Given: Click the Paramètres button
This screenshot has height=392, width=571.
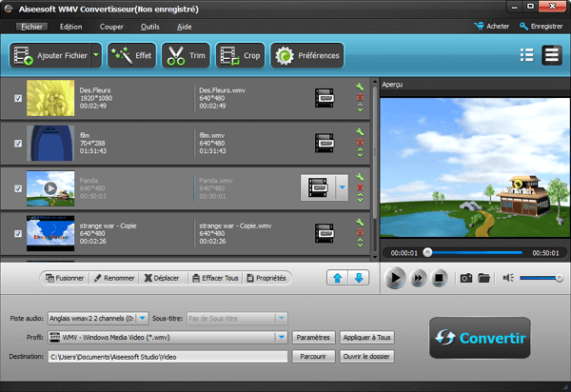Looking at the screenshot, I should (313, 338).
